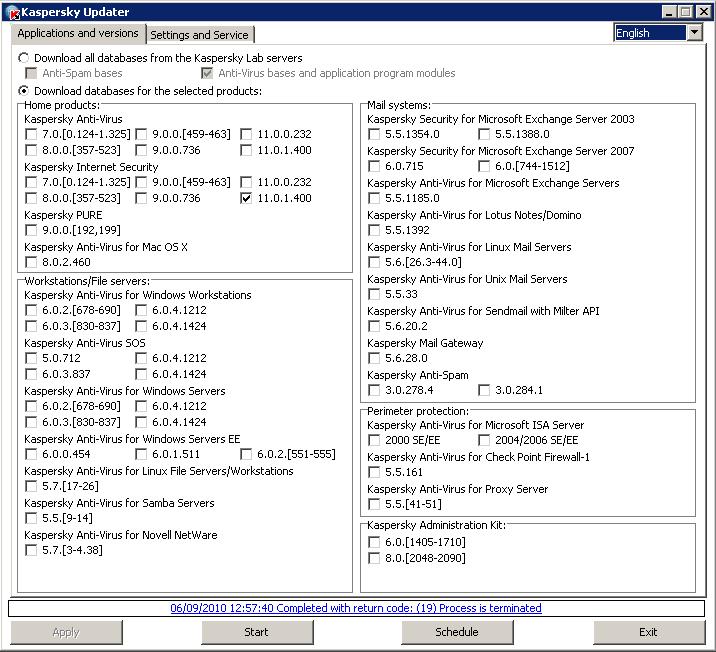This screenshot has height=652, width=716.
Task: Check Windows Servers EE 6.0.1.511
Action: point(141,454)
